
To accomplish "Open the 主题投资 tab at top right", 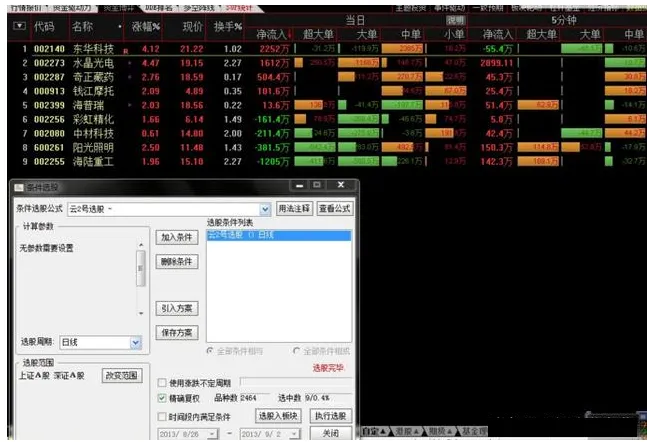I will click(x=410, y=8).
